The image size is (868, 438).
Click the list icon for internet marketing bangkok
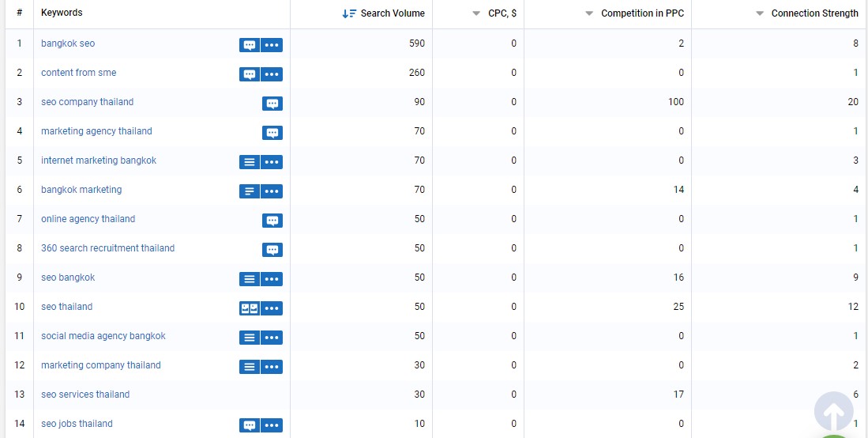tap(249, 162)
